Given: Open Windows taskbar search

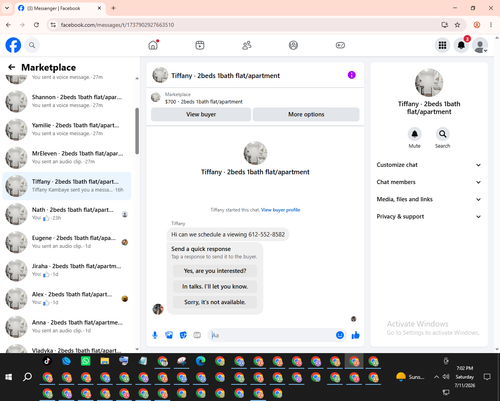Looking at the screenshot, I should [x=27, y=377].
